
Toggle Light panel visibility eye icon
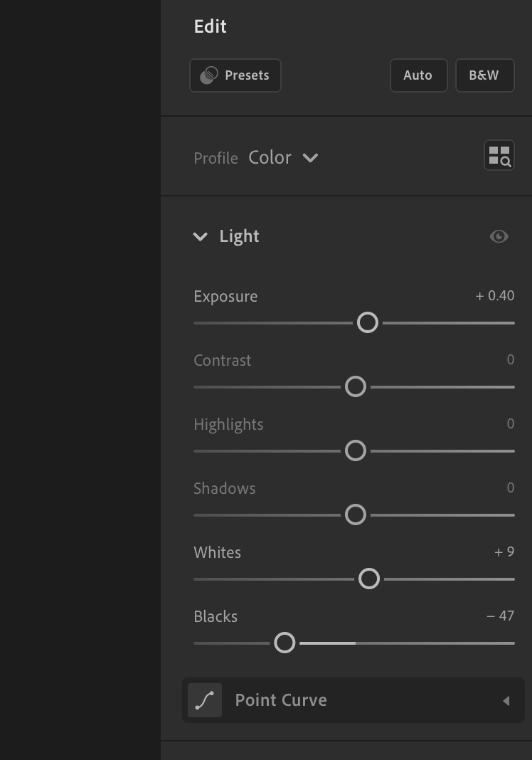pos(499,236)
